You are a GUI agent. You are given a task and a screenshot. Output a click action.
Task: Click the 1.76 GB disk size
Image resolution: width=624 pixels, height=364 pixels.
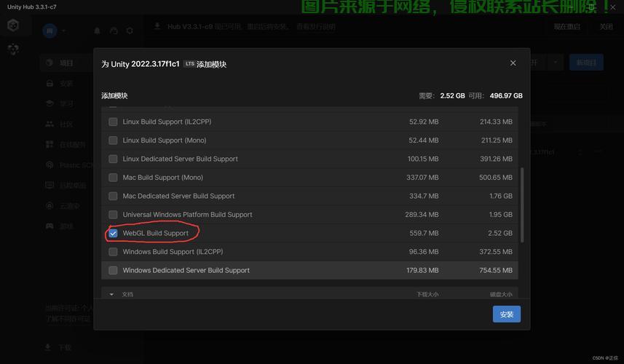point(501,196)
